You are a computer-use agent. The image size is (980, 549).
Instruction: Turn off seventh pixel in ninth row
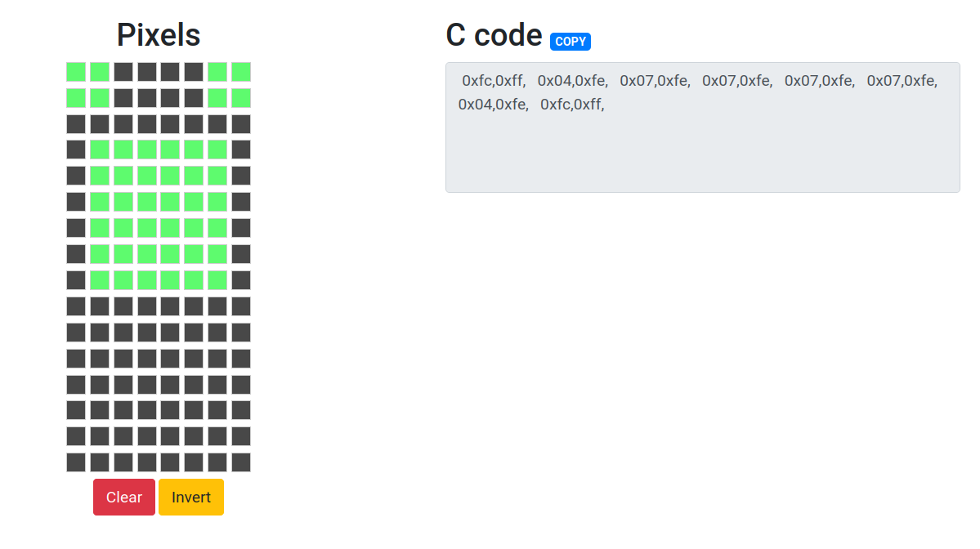217,280
